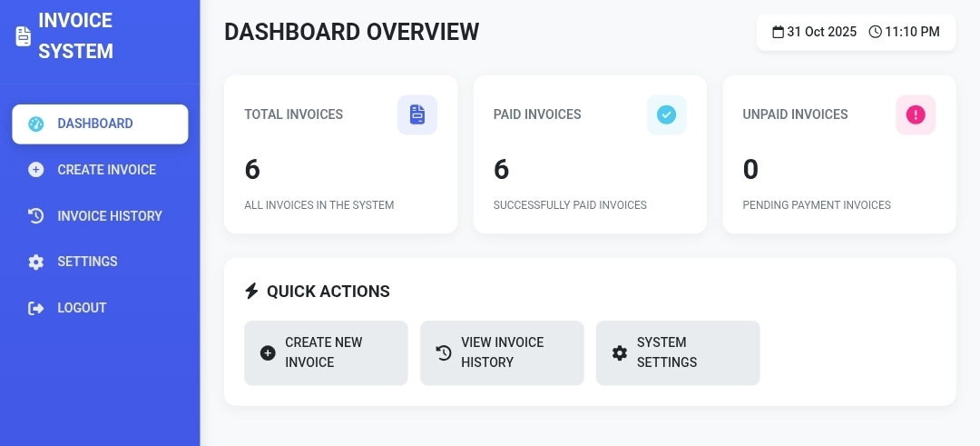The image size is (980, 446).
Task: Click the Settings gear icon in sidebar
Action: pos(36,263)
